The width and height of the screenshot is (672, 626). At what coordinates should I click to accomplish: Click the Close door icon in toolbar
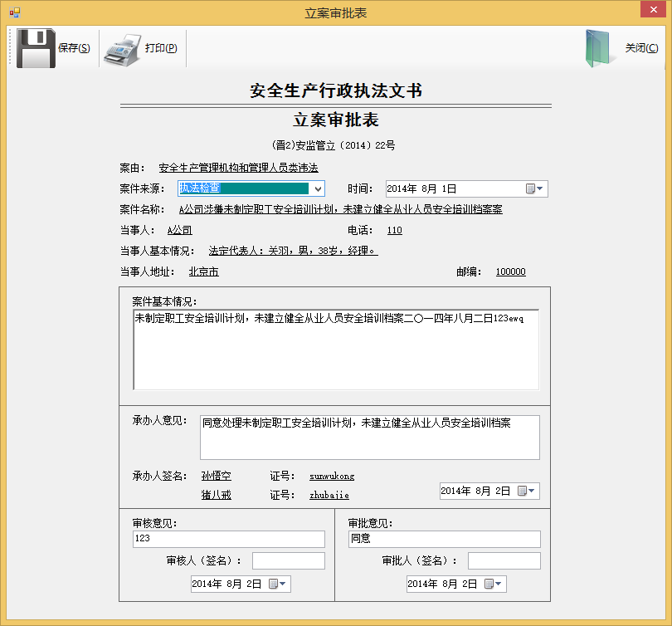click(601, 48)
